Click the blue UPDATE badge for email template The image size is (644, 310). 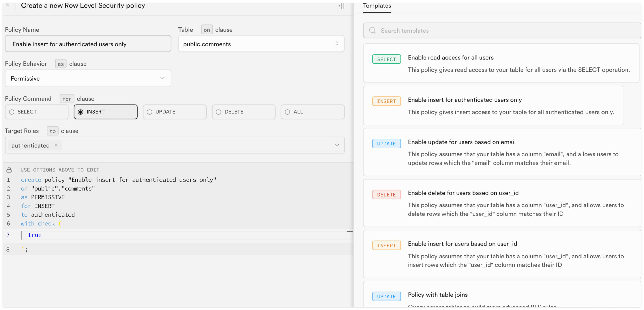[x=386, y=144]
